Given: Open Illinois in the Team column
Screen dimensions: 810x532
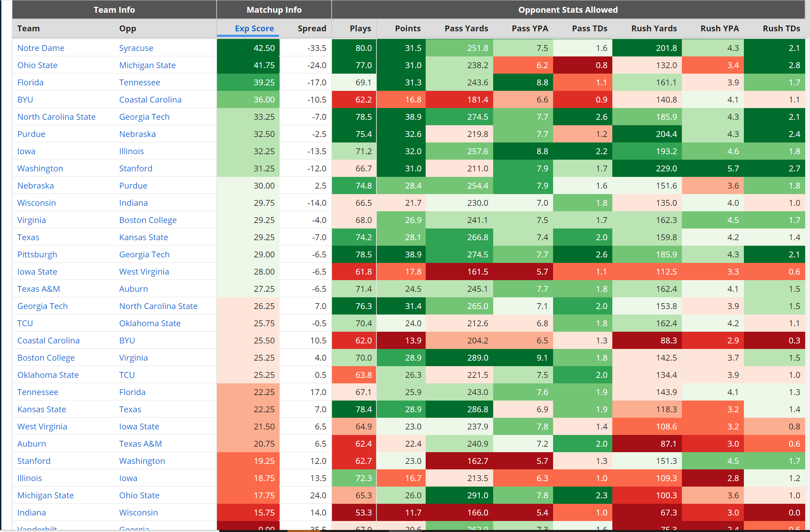Looking at the screenshot, I should tap(29, 478).
